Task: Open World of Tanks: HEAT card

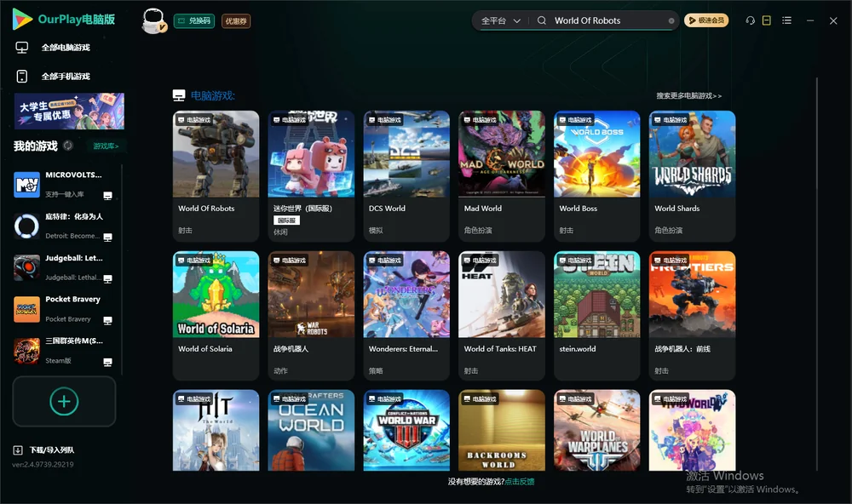Action: click(x=502, y=316)
